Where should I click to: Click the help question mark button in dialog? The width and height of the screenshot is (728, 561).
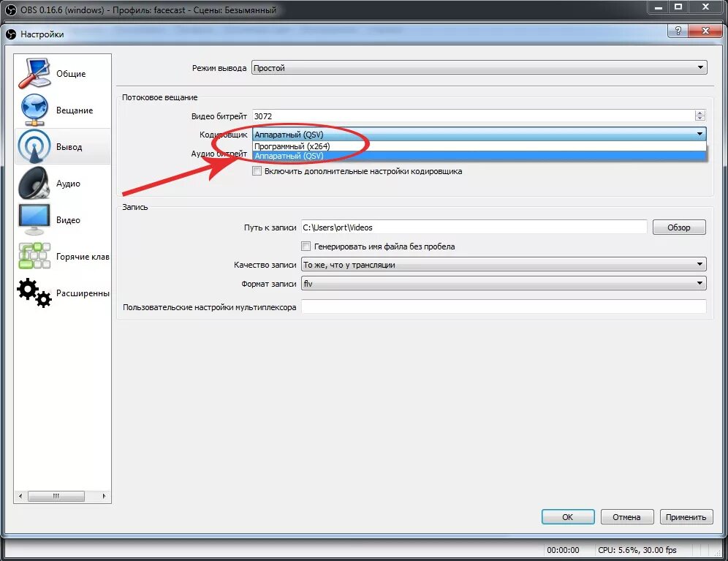678,31
